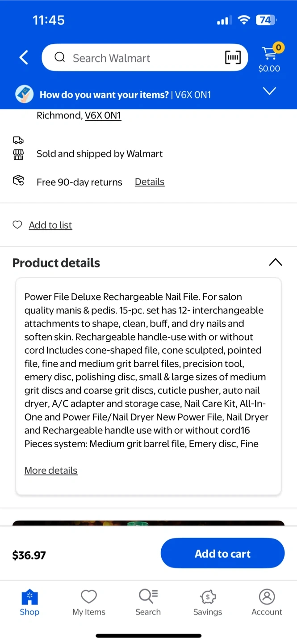The image size is (297, 644).
Task: Tap the free returns box icon
Action: click(18, 181)
